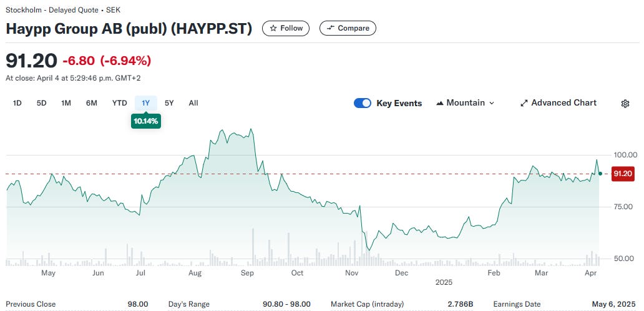This screenshot has width=644, height=311.
Task: Click the Stockholm - Delayed Quote text
Action: (63, 10)
